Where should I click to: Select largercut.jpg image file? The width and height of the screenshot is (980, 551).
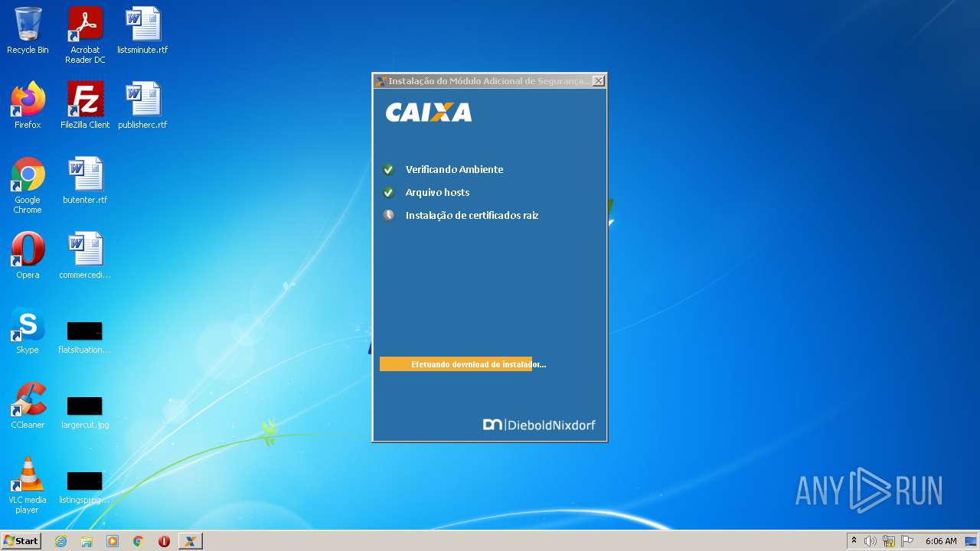pos(85,412)
